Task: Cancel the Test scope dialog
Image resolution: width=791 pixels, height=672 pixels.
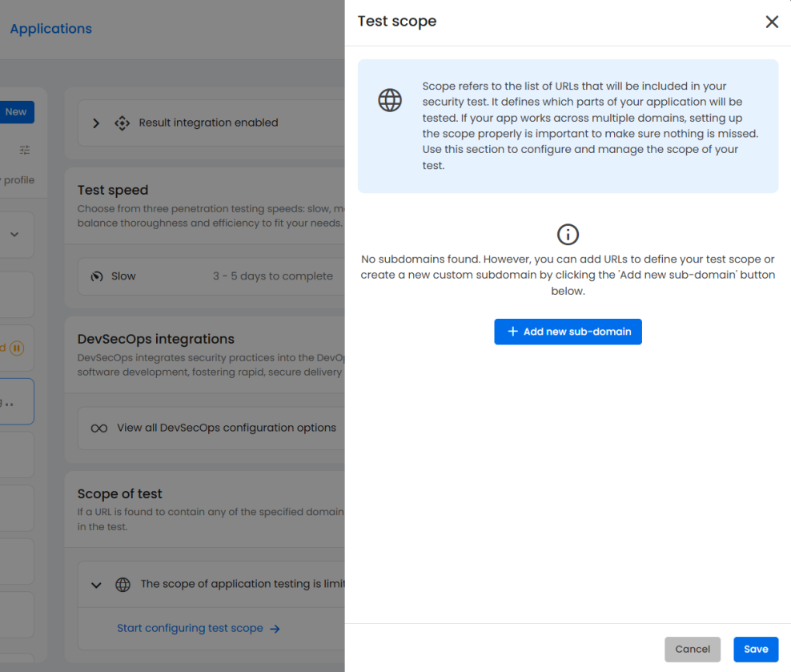Action: pos(692,649)
